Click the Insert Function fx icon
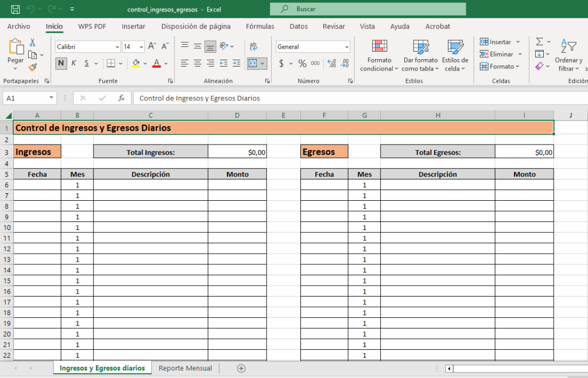The height and width of the screenshot is (378, 588). pos(121,98)
